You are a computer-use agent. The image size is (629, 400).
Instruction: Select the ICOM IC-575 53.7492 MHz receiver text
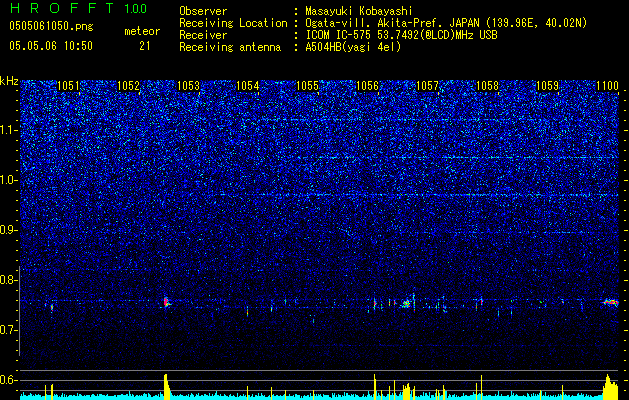coord(401,35)
